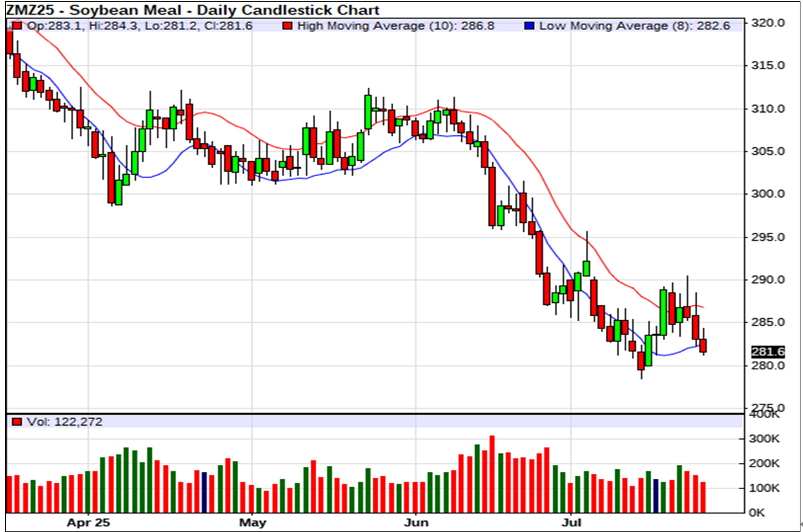Image resolution: width=803 pixels, height=532 pixels.
Task: Click the May date axis label
Action: 252,522
